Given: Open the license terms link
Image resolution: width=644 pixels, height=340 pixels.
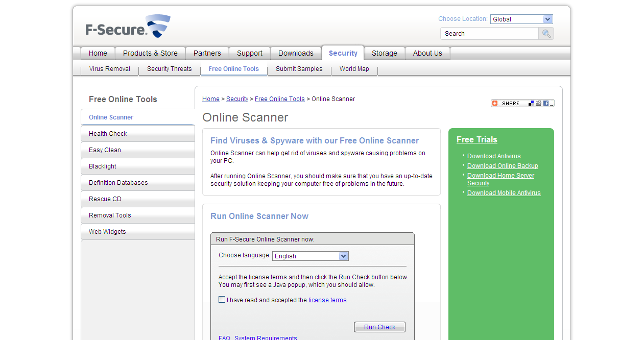Looking at the screenshot, I should point(327,300).
